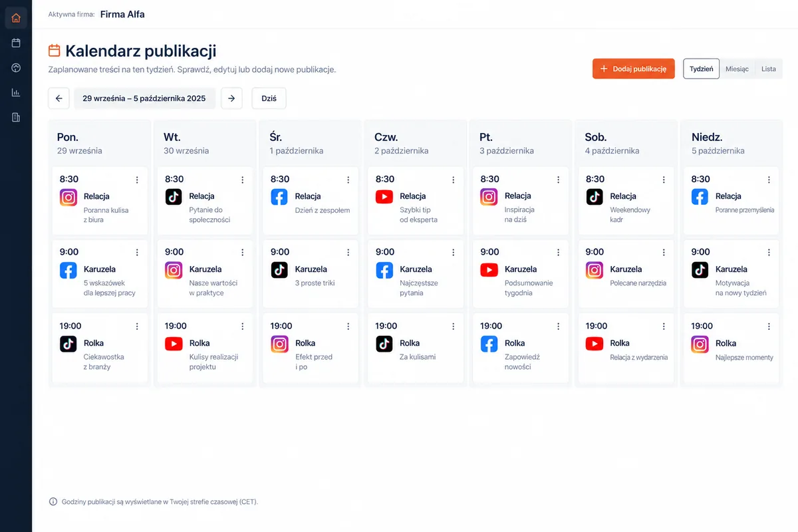The image size is (798, 532).
Task: Click the info icon beside timezone note
Action: pyautogui.click(x=53, y=501)
